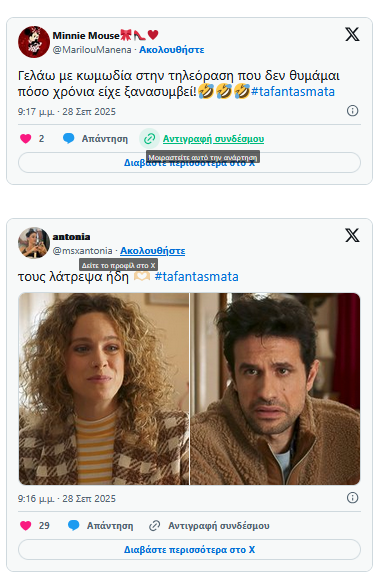
Task: Click copy link chain icon in antonia's tweet
Action: pyautogui.click(x=155, y=526)
